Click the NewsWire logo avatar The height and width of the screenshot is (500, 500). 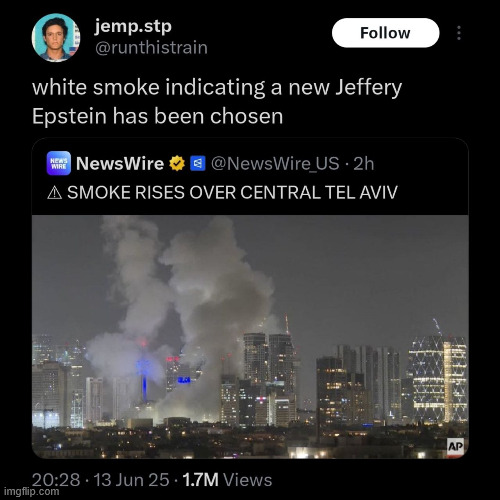[x=59, y=163]
